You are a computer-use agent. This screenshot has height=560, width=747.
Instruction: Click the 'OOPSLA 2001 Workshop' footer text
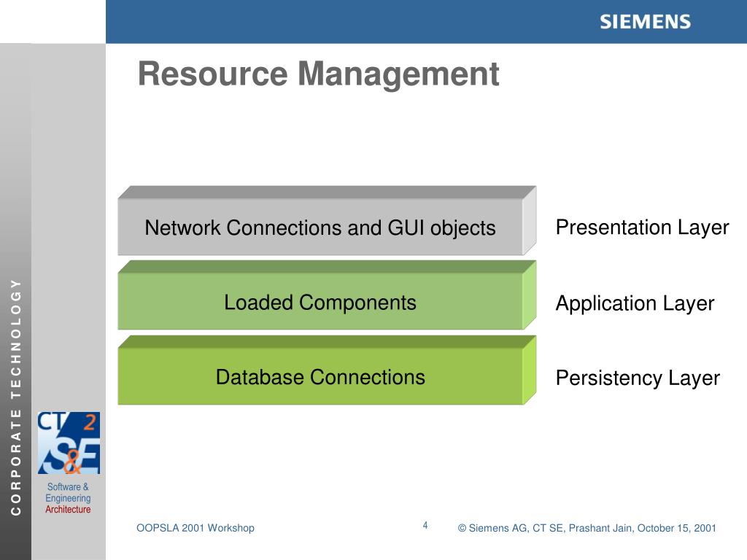196,528
